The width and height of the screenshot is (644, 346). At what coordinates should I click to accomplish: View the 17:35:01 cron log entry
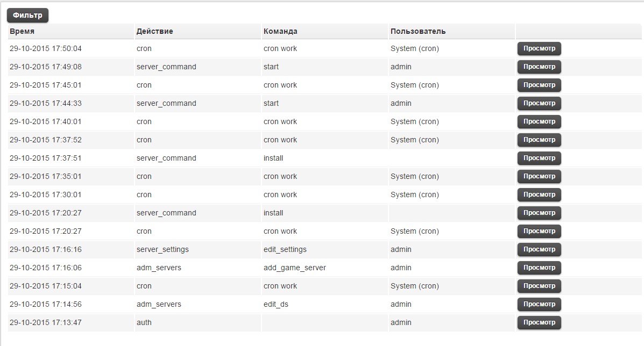[539, 177]
